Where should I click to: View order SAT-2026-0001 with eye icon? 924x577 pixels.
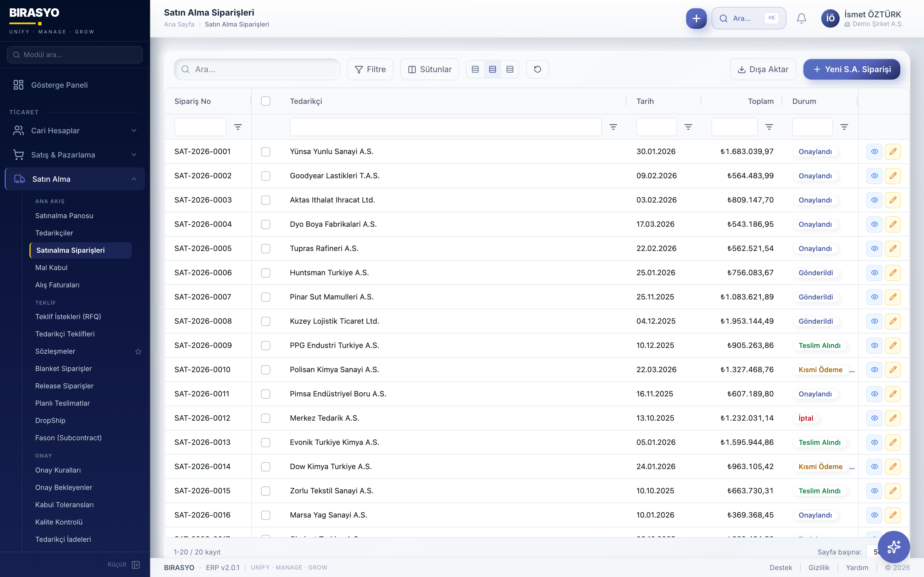(874, 151)
